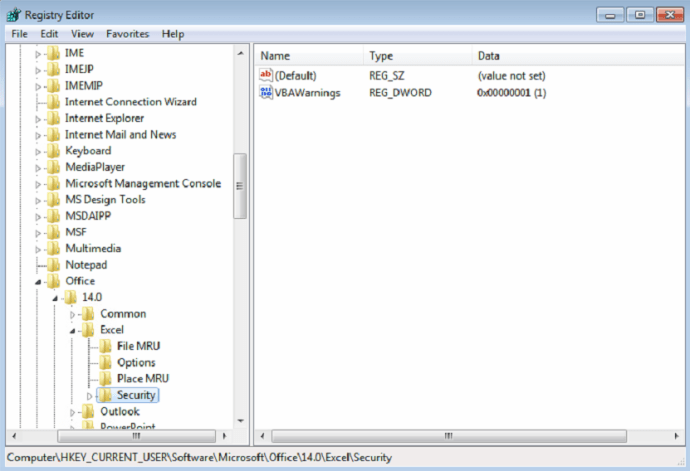Click the VBAWarnings DWORD value icon
This screenshot has height=471, width=690.
266,92
